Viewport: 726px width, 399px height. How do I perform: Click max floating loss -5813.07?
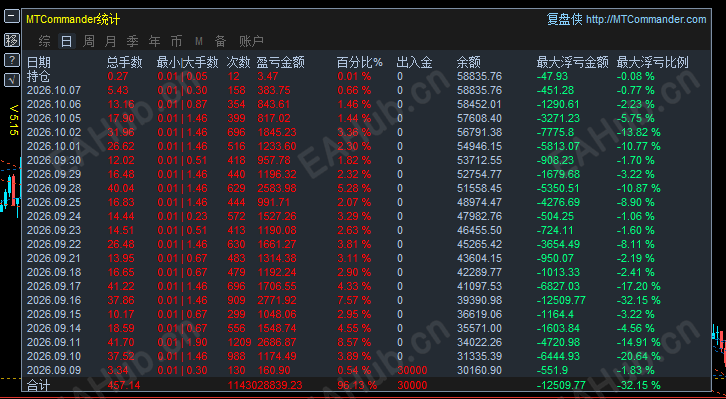tap(558, 146)
